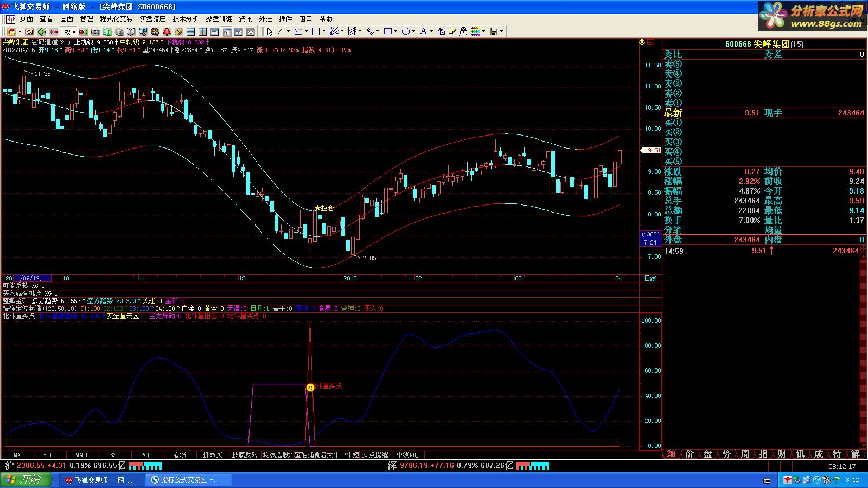The height and width of the screenshot is (488, 868).
Task: Open the 技术分析 menu
Action: 186,18
